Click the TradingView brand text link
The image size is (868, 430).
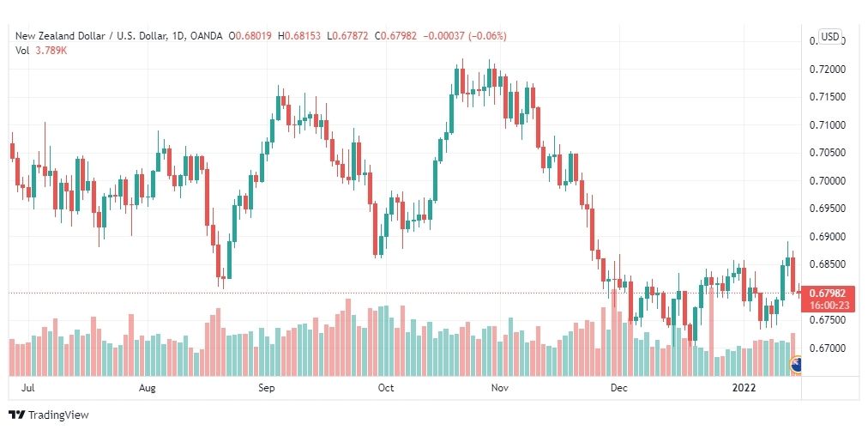58,415
